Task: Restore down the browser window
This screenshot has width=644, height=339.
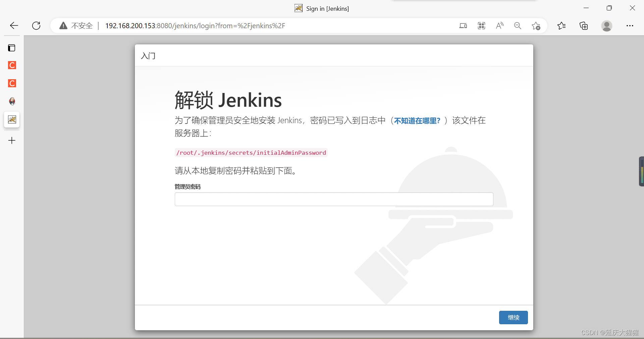Action: [609, 8]
